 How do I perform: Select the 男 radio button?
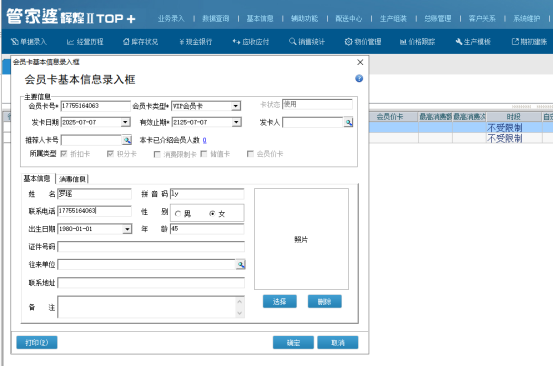[178, 214]
